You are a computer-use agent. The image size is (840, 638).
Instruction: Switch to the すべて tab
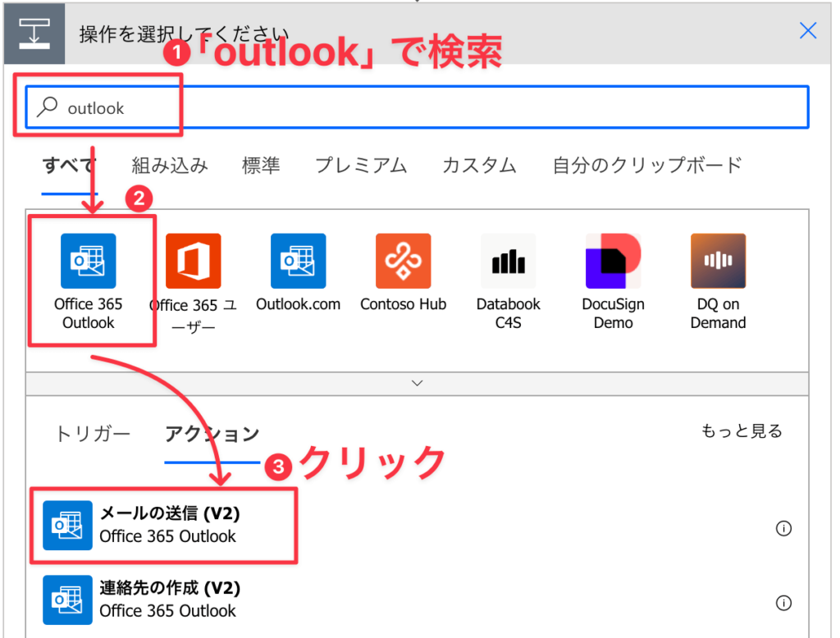(69, 165)
